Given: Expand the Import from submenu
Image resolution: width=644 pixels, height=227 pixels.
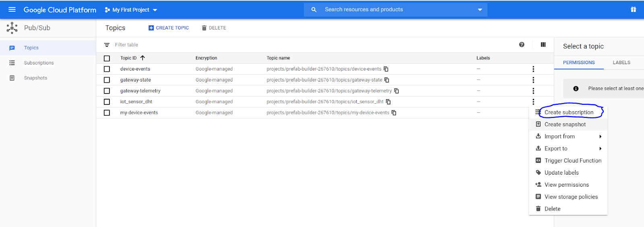Looking at the screenshot, I should [568, 136].
